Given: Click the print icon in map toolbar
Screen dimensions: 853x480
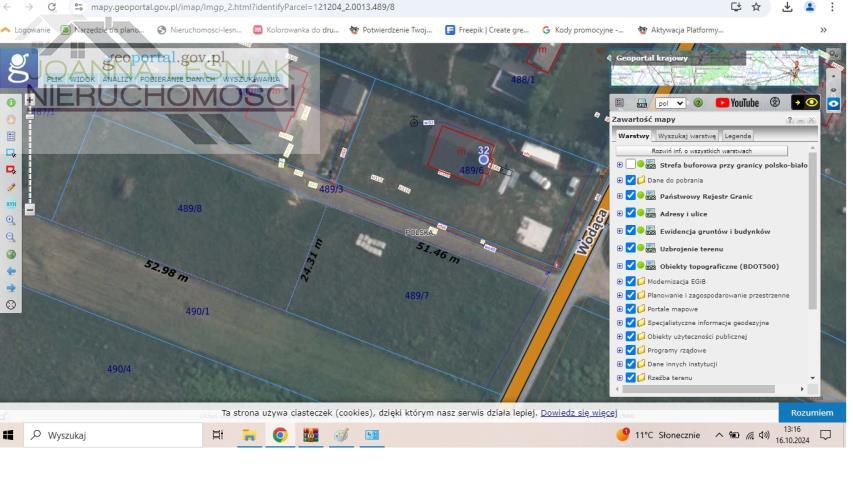Looking at the screenshot, I should point(642,103).
